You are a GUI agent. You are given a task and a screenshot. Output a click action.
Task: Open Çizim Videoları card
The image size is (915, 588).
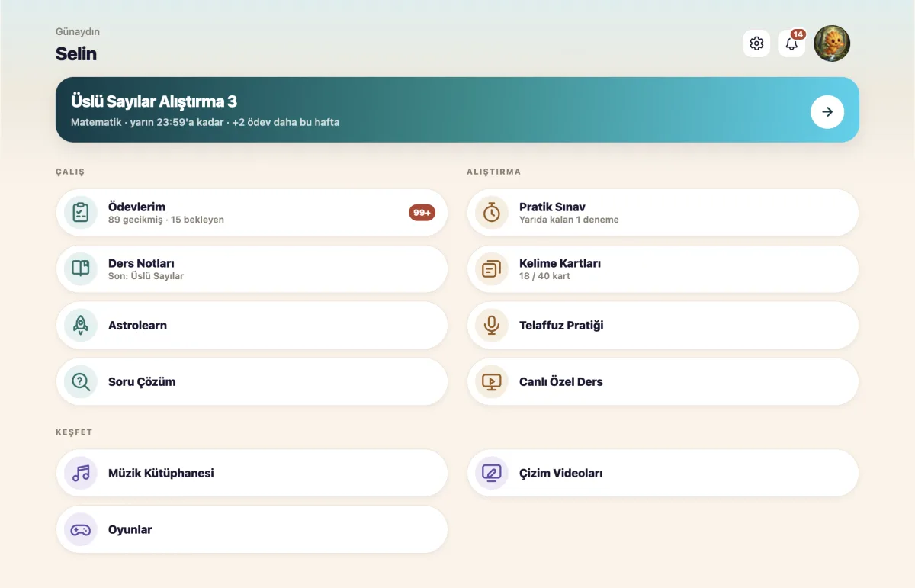pyautogui.click(x=663, y=474)
